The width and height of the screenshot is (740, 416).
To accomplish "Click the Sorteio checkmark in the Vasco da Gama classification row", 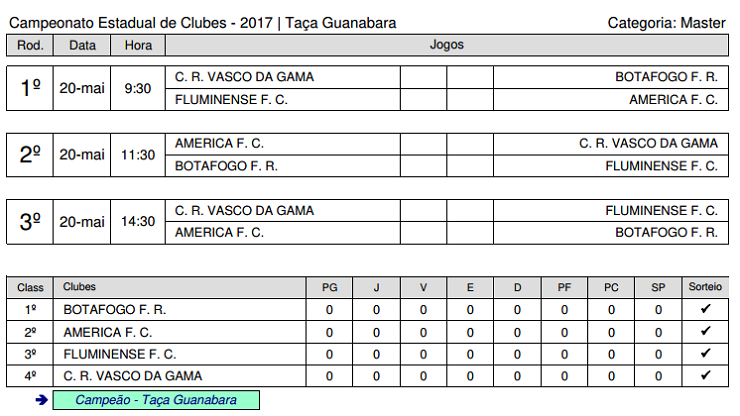I will pos(705,376).
